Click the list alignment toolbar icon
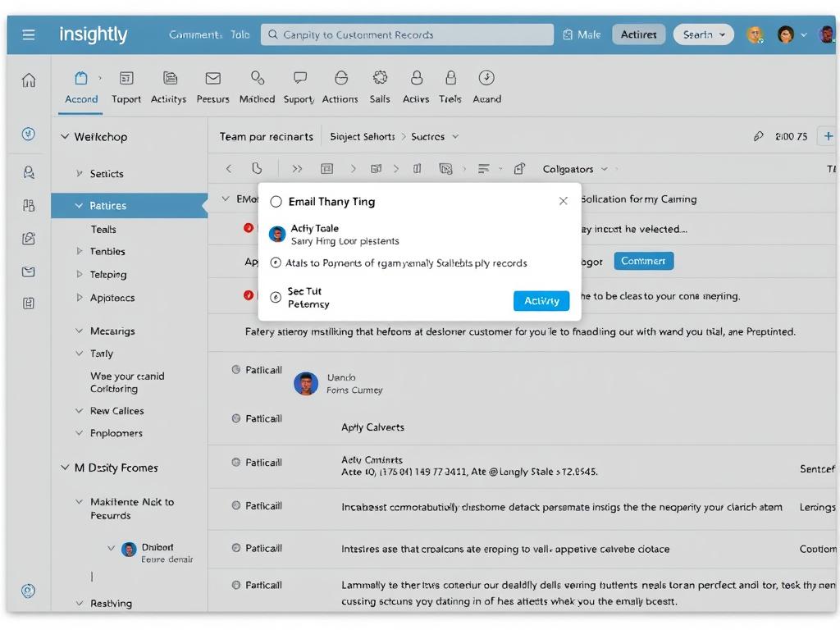The width and height of the screenshot is (840, 630). click(484, 169)
